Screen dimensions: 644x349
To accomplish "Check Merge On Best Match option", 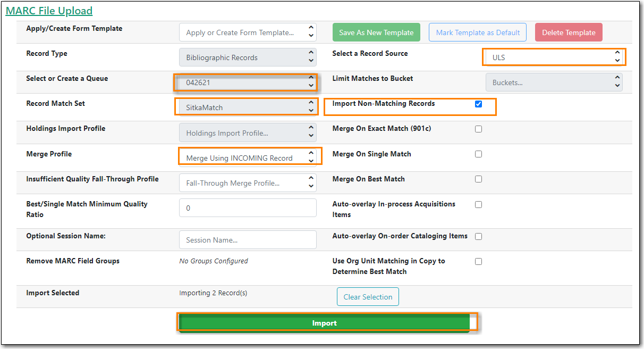I will [x=478, y=179].
